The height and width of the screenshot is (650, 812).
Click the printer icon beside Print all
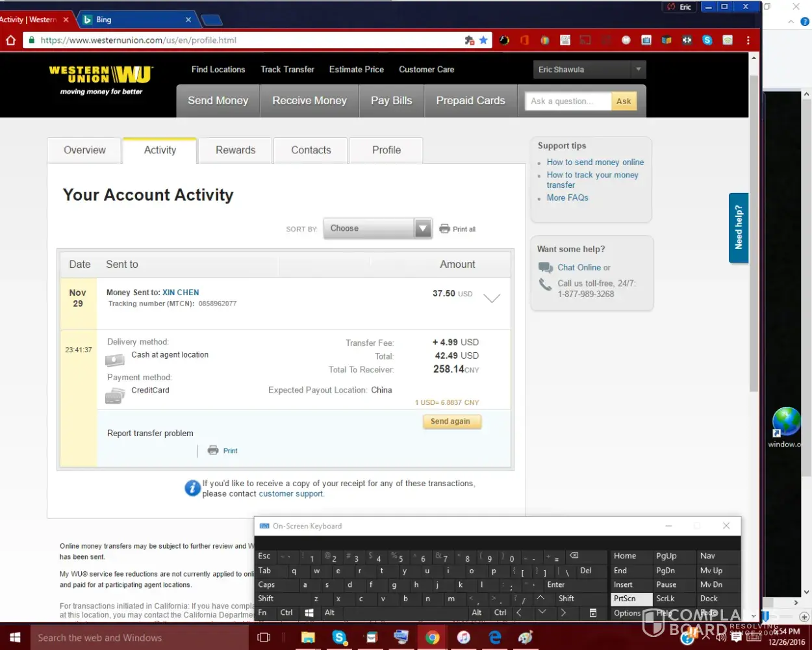pos(444,229)
